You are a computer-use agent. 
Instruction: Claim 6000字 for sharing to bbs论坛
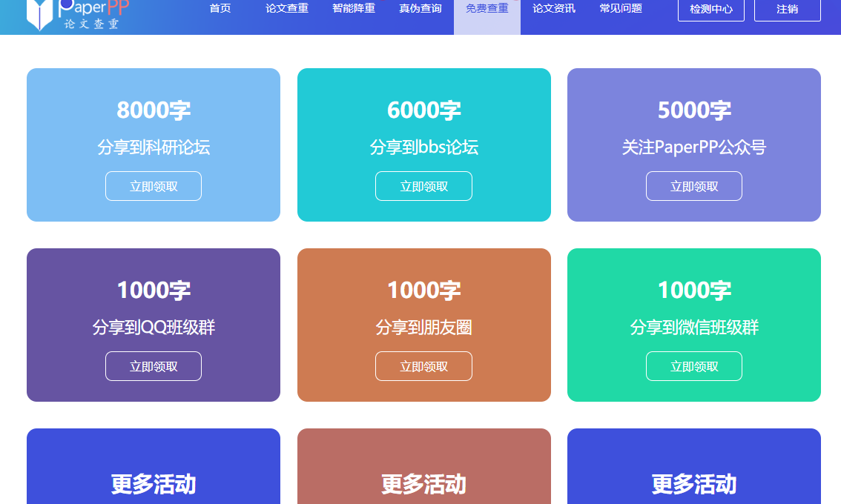click(423, 186)
